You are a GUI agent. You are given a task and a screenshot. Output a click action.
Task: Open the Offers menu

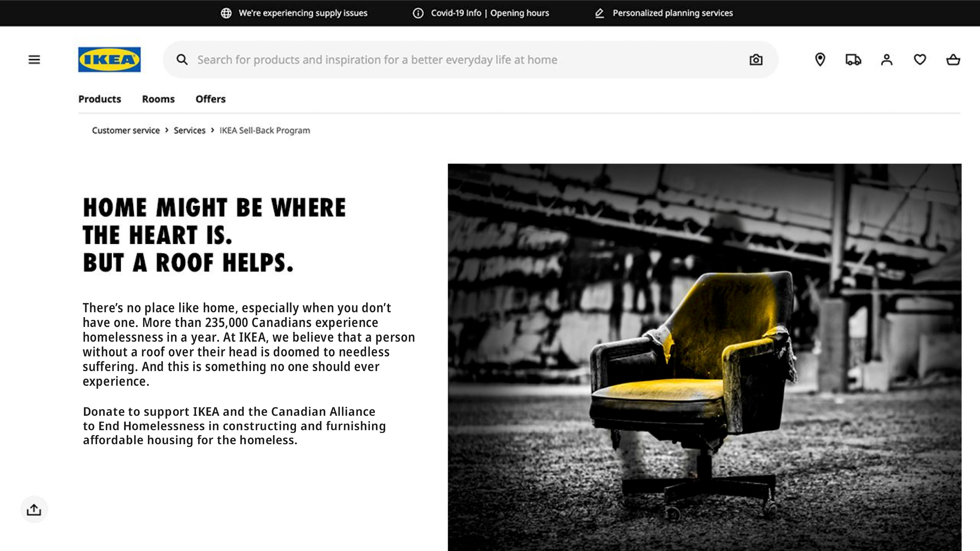(211, 99)
